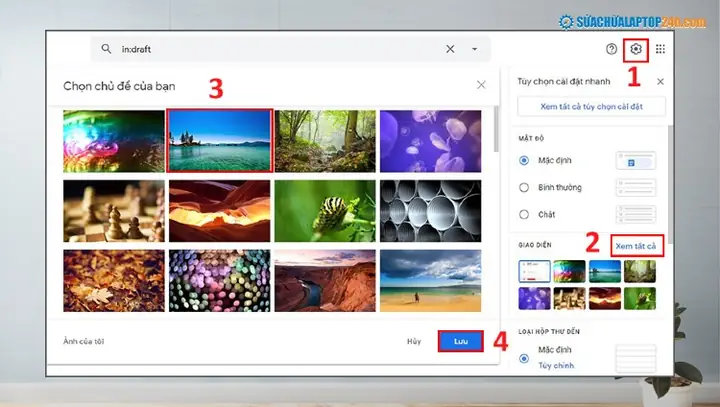Choose the colorful rainbow swirl theme

point(114,141)
